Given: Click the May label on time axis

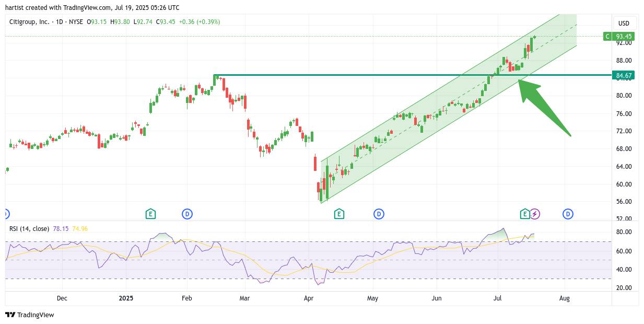Looking at the screenshot, I should [x=372, y=298].
